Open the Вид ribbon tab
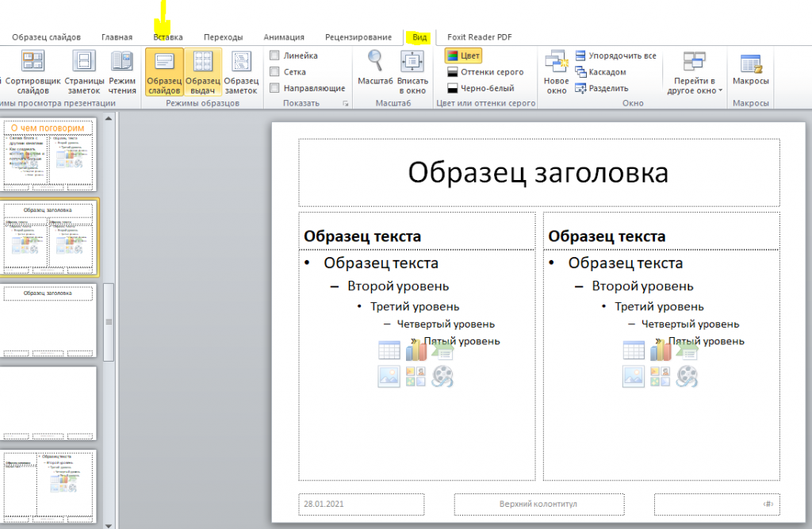 pyautogui.click(x=419, y=37)
